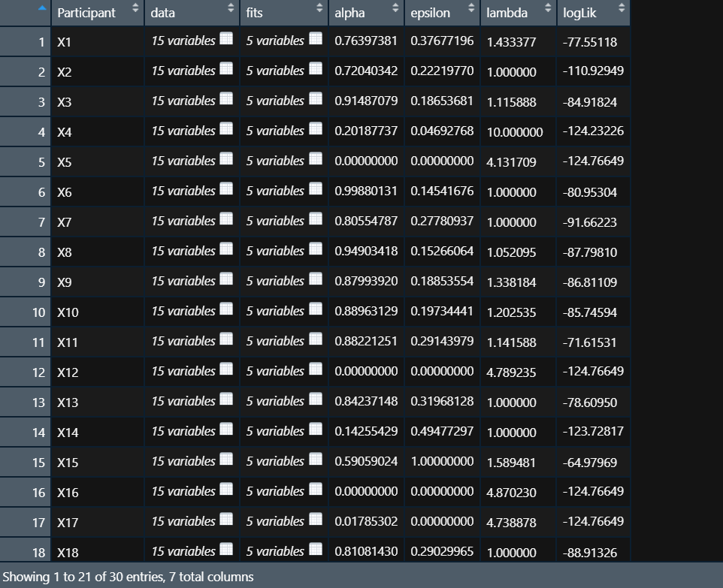The image size is (723, 588).
Task: Open the fits table icon in row X5
Action: click(x=316, y=158)
